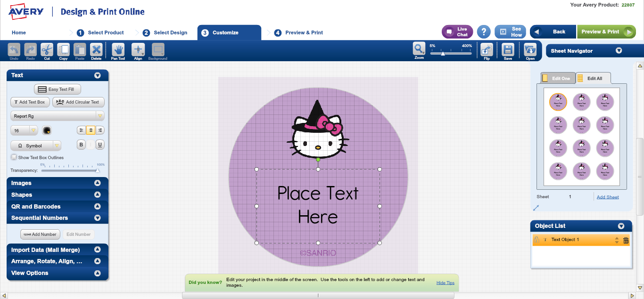Expand the QR and Barcodes panel
The image size is (644, 299).
pyautogui.click(x=98, y=206)
